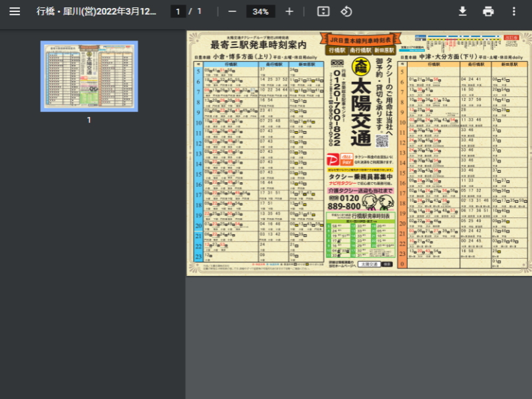Click the total page count

click(199, 11)
